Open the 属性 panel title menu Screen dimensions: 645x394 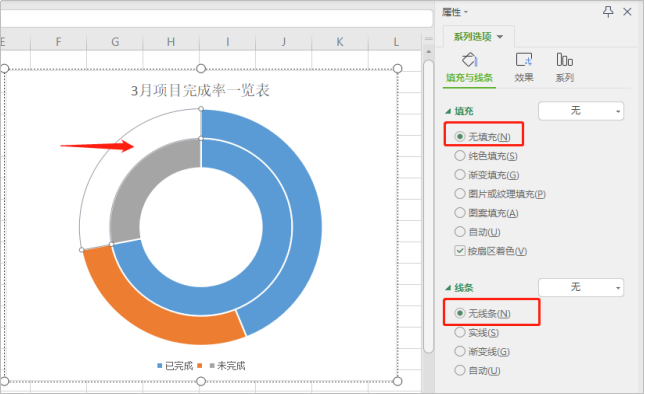click(x=455, y=12)
